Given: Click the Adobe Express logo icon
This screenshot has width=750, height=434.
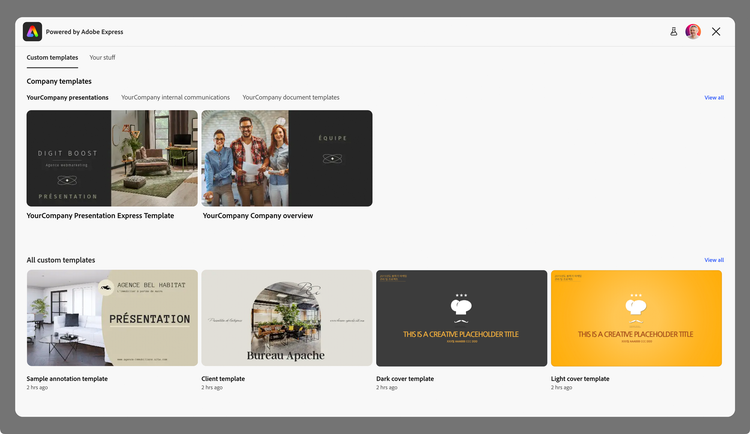Looking at the screenshot, I should pos(33,32).
